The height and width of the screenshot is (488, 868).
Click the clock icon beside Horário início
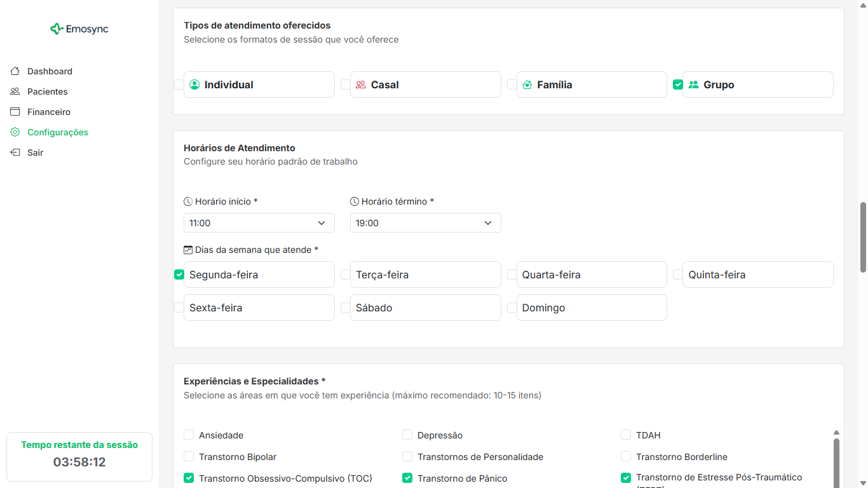click(187, 201)
